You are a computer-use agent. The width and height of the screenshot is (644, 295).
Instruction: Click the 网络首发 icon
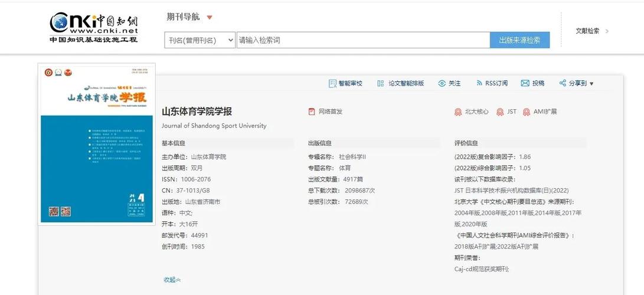click(312, 112)
